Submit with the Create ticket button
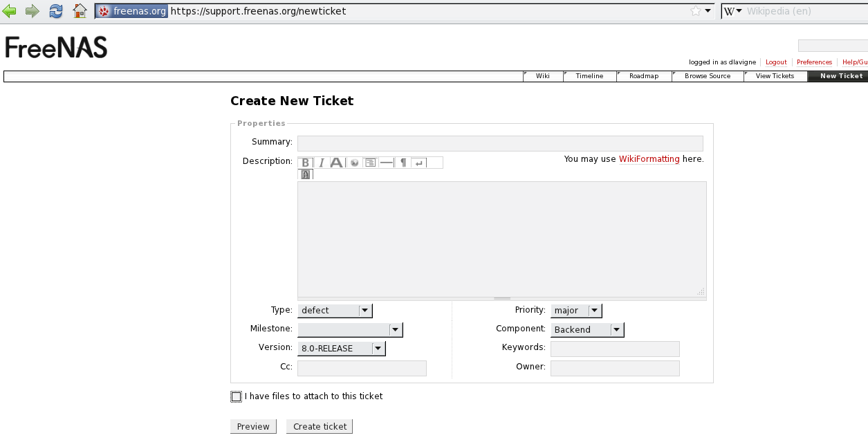 (x=320, y=427)
